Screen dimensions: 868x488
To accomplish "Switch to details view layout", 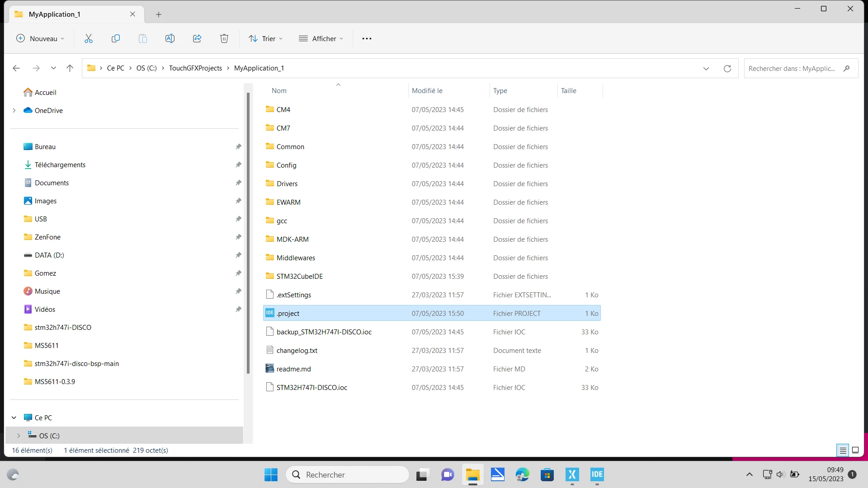I will (843, 450).
